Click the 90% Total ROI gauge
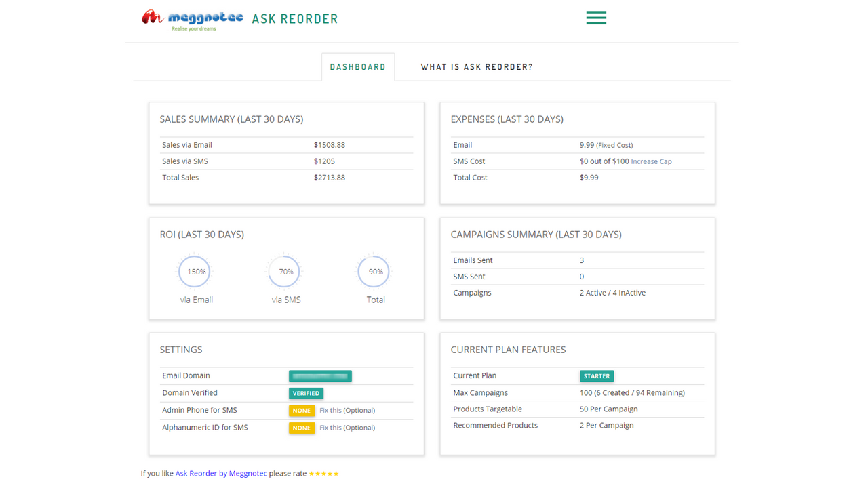Viewport: 868px width, 488px height. (x=374, y=272)
